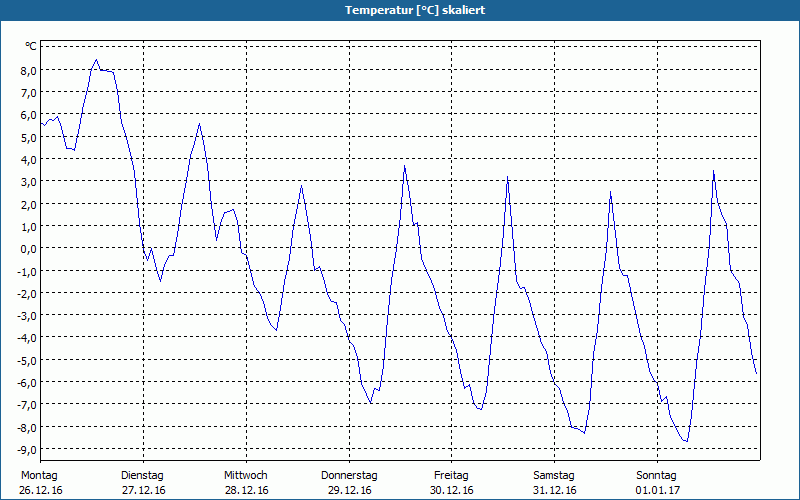The image size is (800, 500).
Task: Select the Sonntag 01.01.17 date label
Action: tap(657, 483)
